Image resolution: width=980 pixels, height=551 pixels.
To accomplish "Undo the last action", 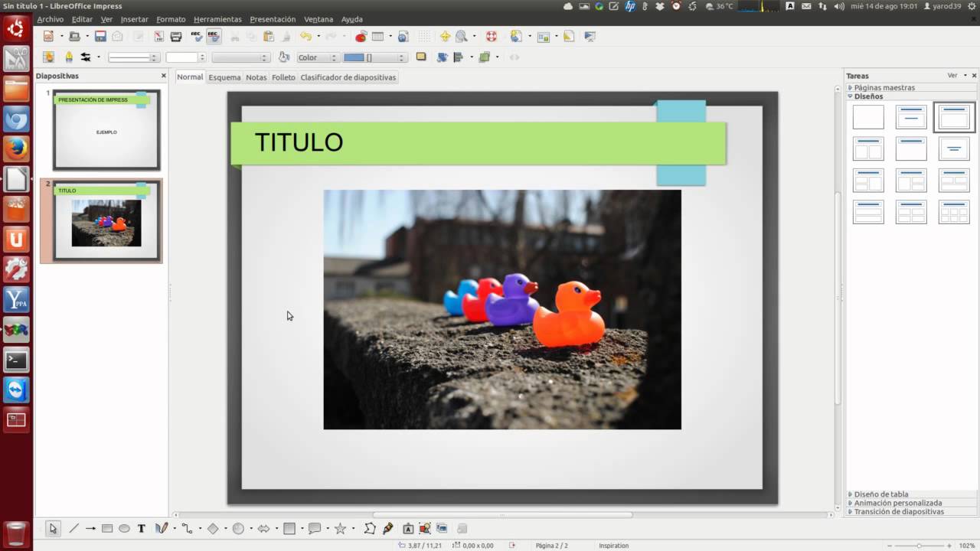I will pos(306,36).
